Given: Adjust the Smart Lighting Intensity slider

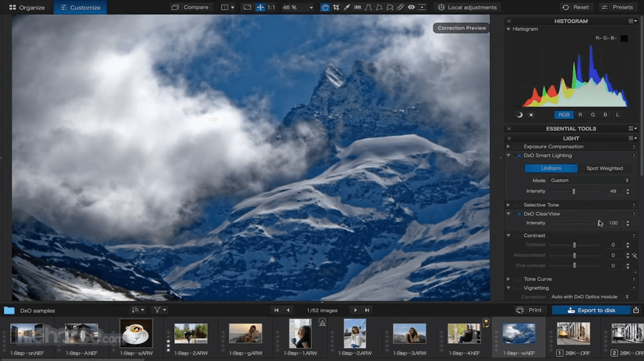Looking at the screenshot, I should (573, 191).
